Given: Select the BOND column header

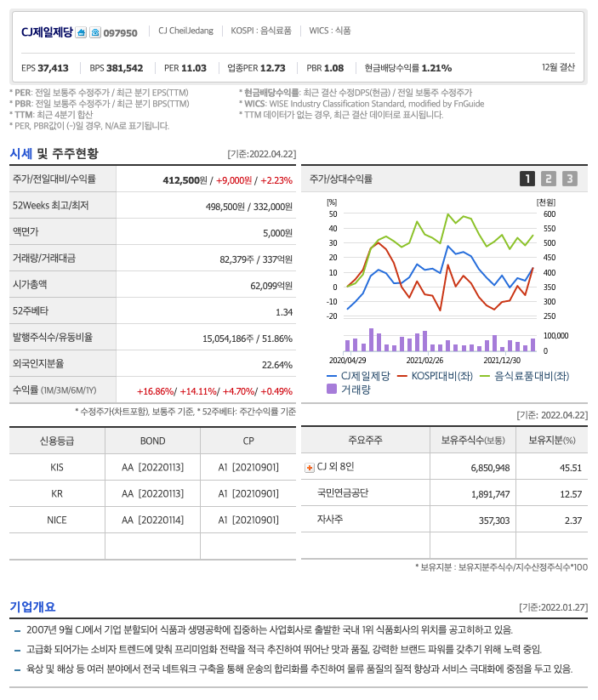Looking at the screenshot, I should 153,441.
